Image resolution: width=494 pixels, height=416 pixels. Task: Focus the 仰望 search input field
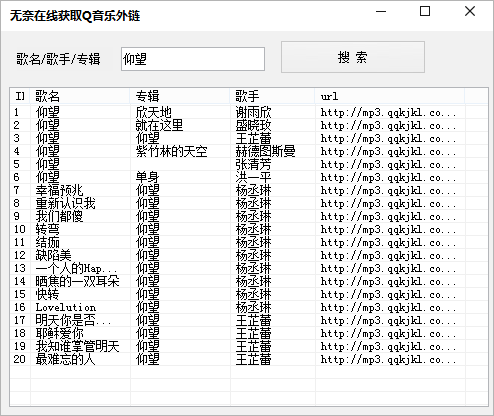pos(193,59)
